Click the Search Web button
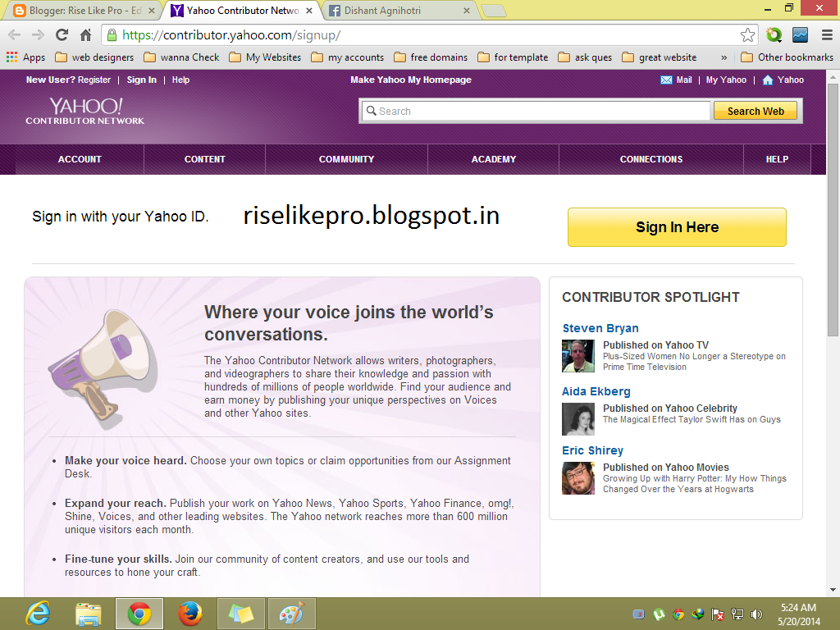 point(756,111)
